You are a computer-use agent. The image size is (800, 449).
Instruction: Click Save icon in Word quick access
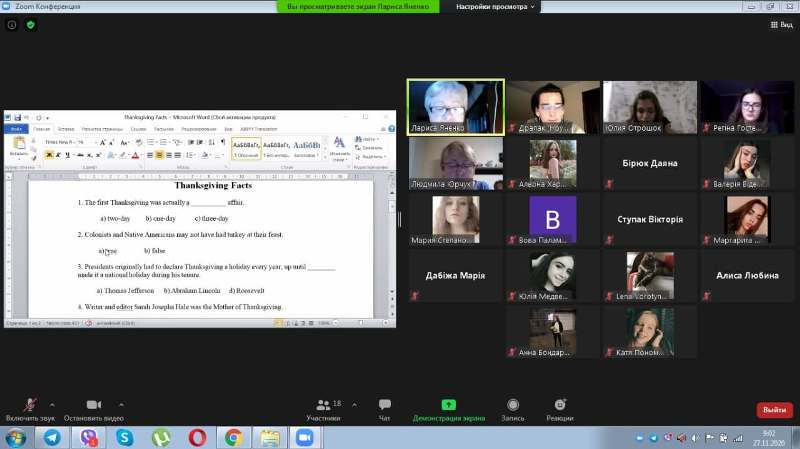coord(17,117)
